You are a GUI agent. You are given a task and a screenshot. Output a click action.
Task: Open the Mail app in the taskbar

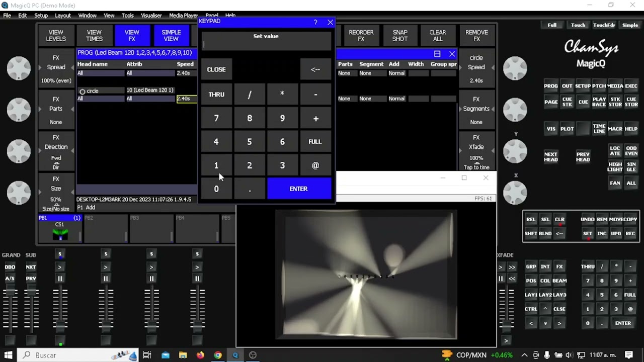pyautogui.click(x=166, y=355)
